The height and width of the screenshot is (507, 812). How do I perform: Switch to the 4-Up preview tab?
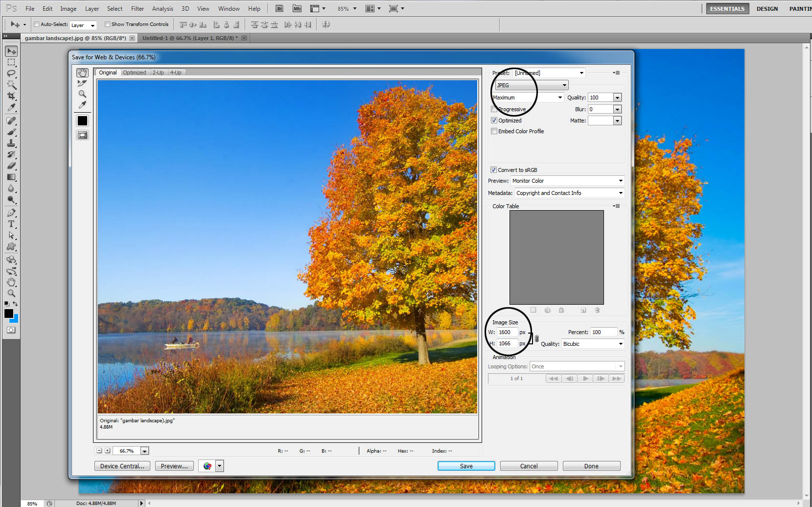coord(176,72)
